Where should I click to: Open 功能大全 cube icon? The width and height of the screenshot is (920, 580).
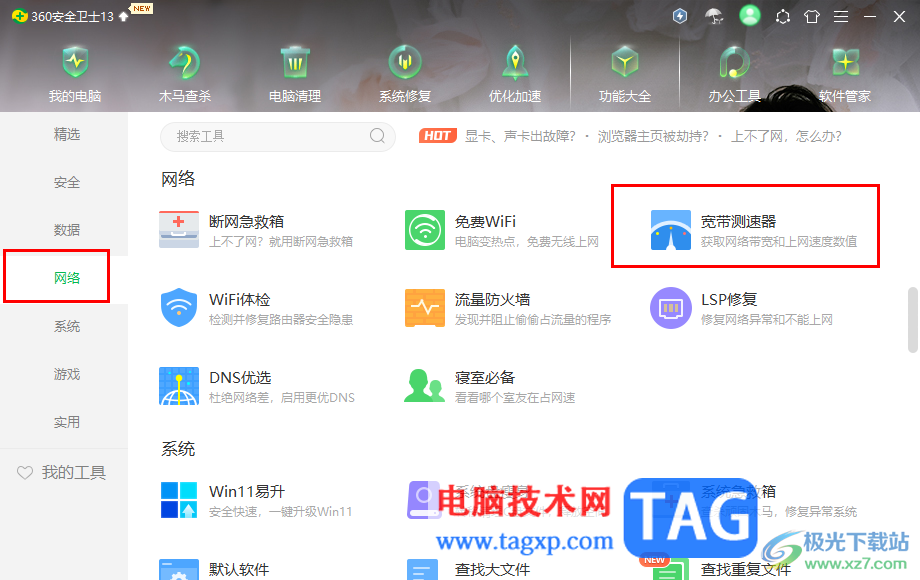(625, 62)
